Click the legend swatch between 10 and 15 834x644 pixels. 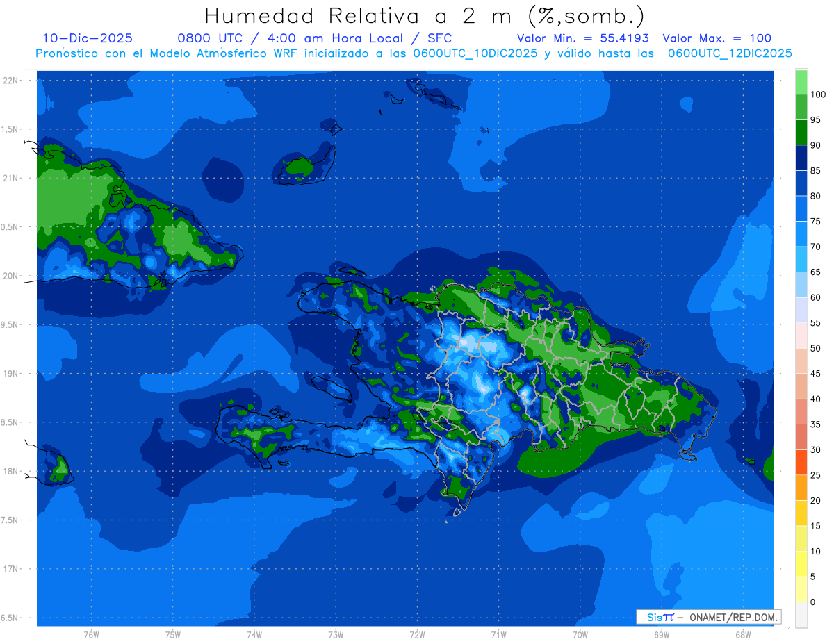tap(801, 538)
